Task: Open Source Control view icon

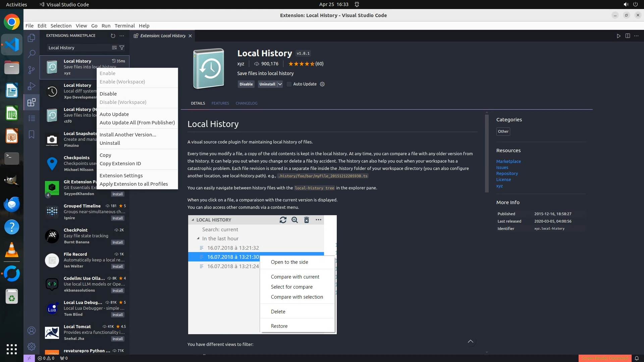Action: 32,70
